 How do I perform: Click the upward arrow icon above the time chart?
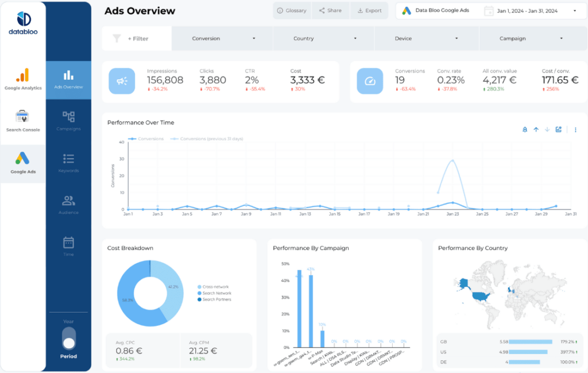(536, 130)
